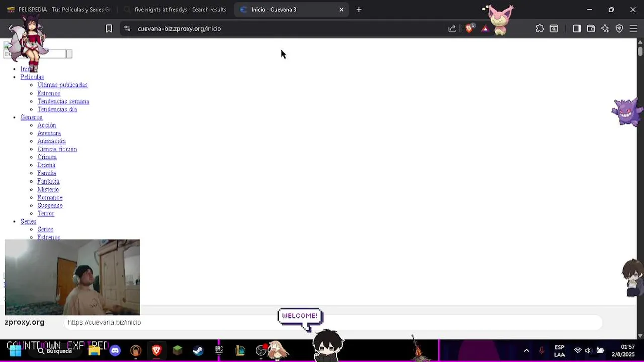Open Discord from the taskbar
Viewport: 644px width, 362px height.
pyautogui.click(x=115, y=350)
